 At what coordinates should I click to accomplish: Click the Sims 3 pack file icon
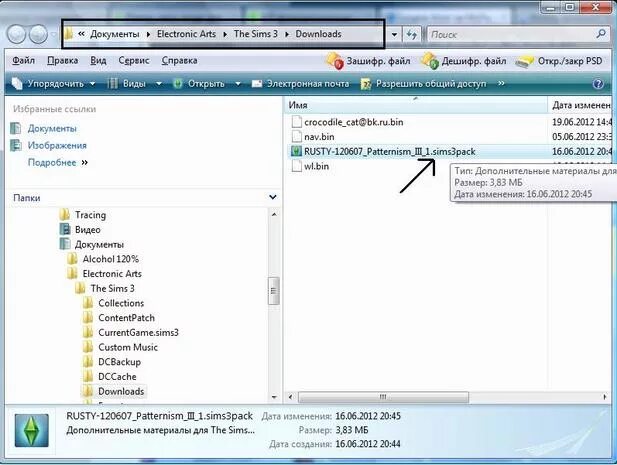[x=296, y=151]
